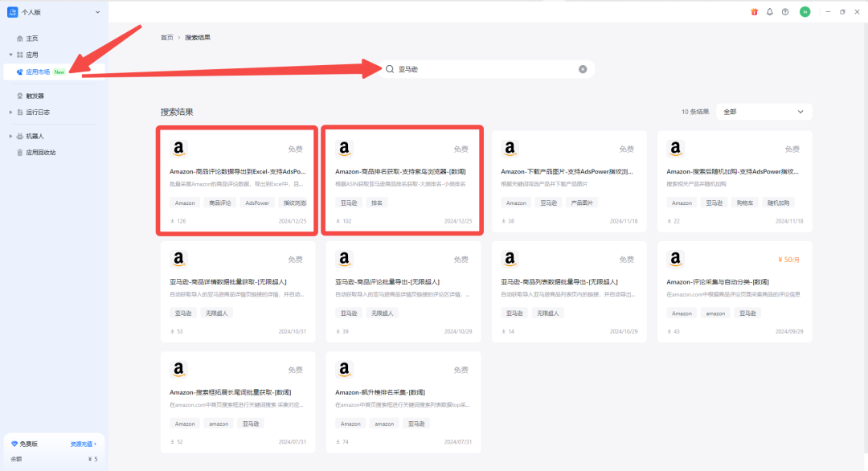Click 搜索结果 in the breadcrumb
The width and height of the screenshot is (868, 471).
[x=198, y=38]
